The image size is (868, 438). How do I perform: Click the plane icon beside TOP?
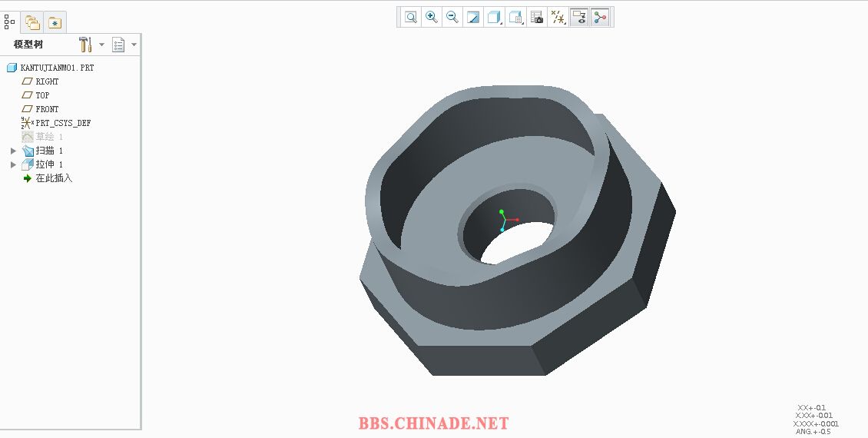(x=27, y=95)
